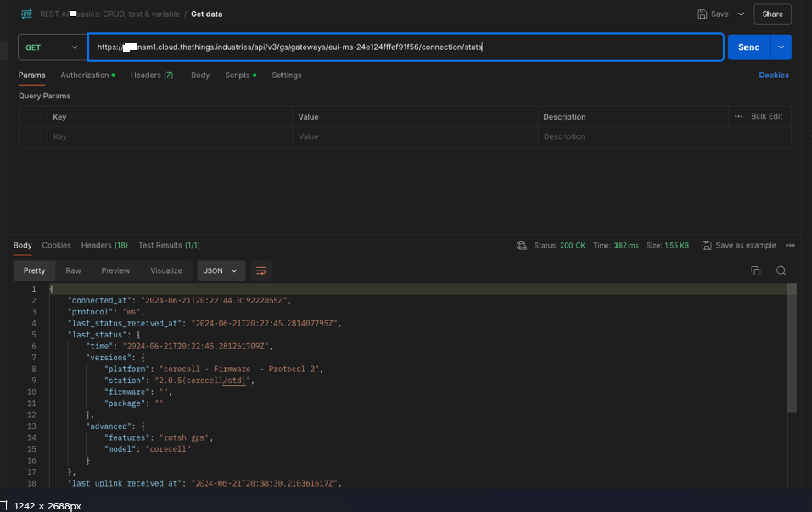Click the "advanced" object line

pyautogui.click(x=115, y=426)
